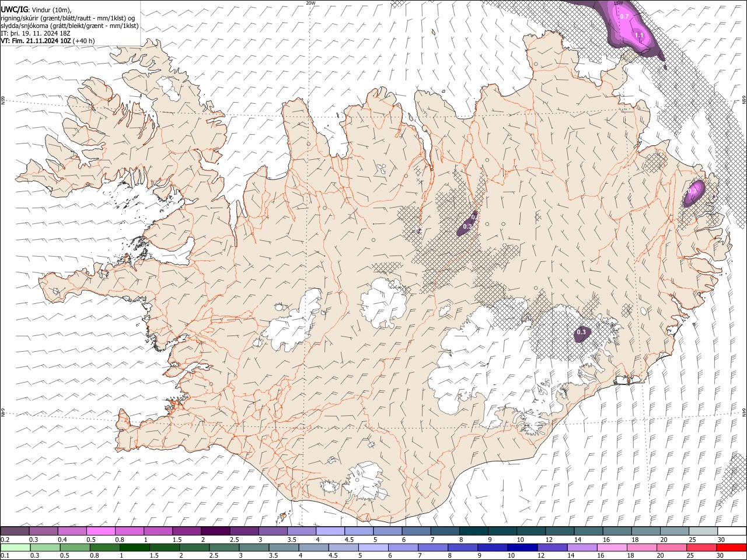747x560 pixels.
Task: Click the upper legend swatch between 14 and 16
Action: [588, 531]
